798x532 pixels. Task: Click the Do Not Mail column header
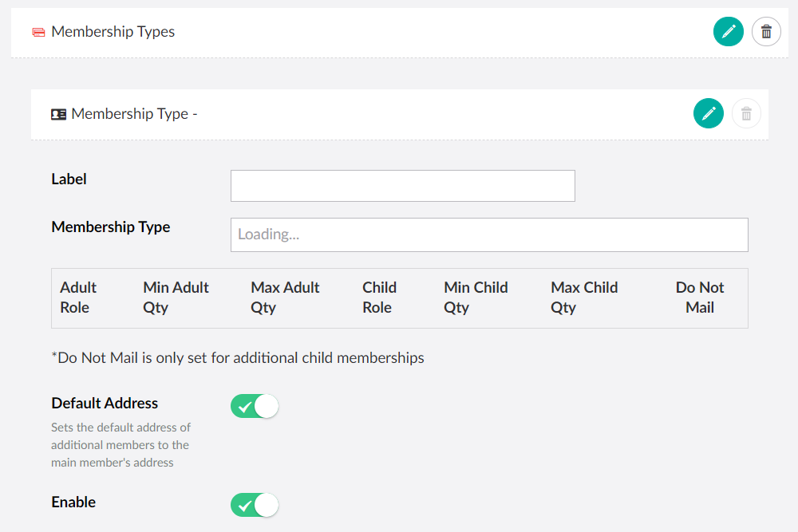coord(700,298)
